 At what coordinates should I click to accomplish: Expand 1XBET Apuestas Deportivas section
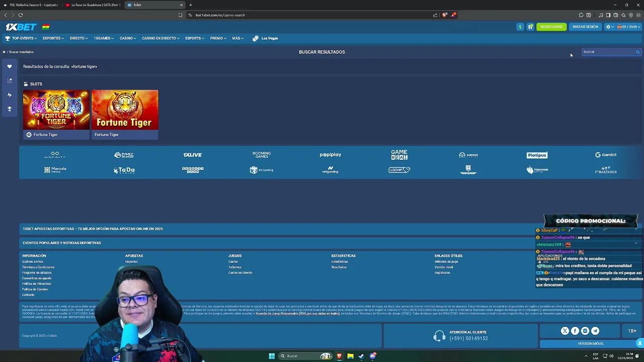[331, 229]
